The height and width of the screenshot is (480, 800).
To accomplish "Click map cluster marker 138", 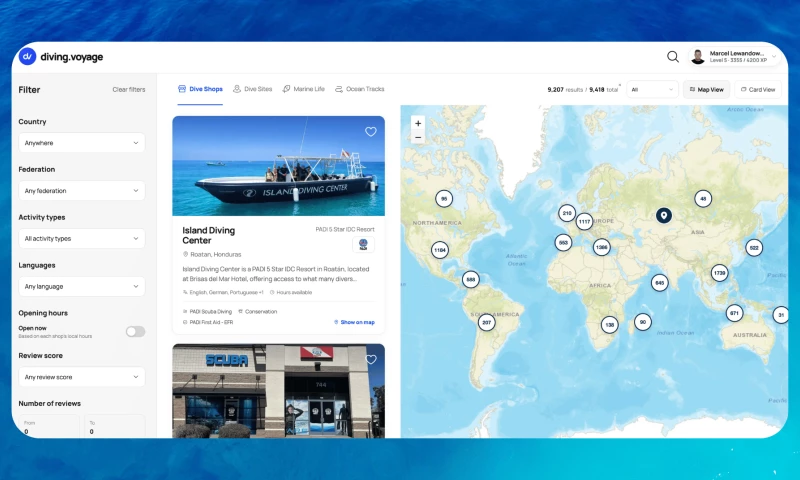I will pos(610,324).
